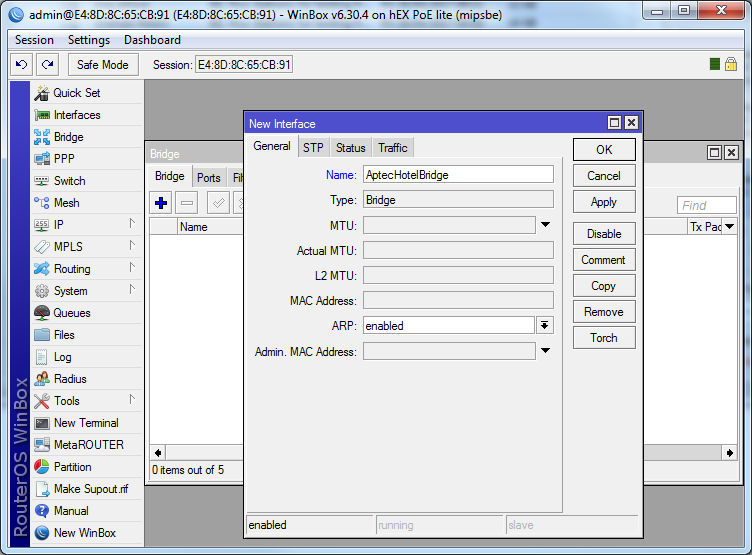The image size is (752, 555).
Task: Click the OK button
Action: click(x=604, y=150)
